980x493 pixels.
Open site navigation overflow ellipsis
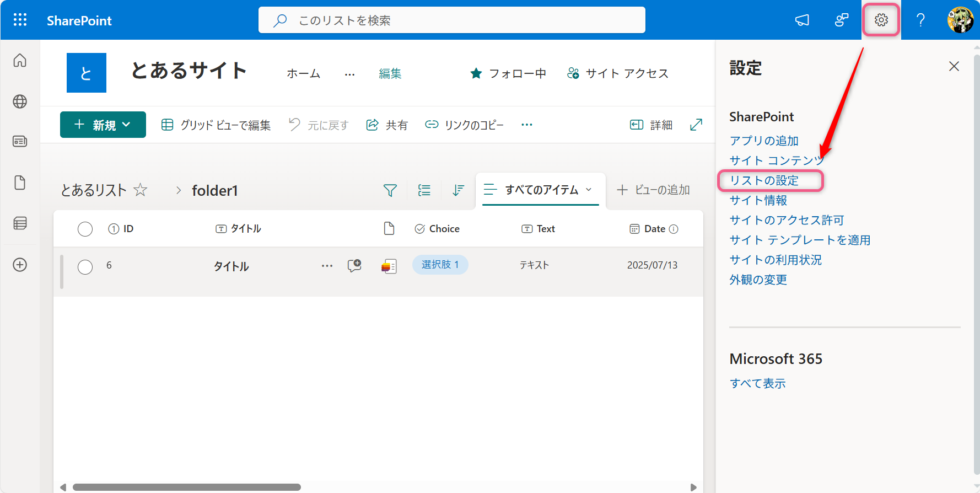[x=349, y=74]
